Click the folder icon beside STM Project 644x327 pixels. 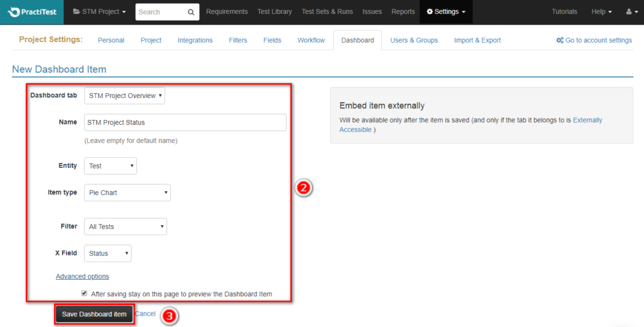click(76, 11)
